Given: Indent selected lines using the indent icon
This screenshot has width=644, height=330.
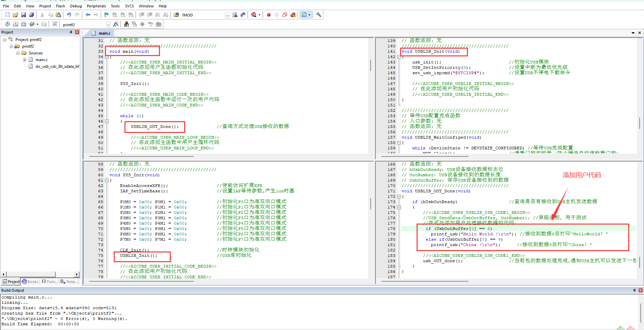Looking at the screenshot, I should coord(142,15).
